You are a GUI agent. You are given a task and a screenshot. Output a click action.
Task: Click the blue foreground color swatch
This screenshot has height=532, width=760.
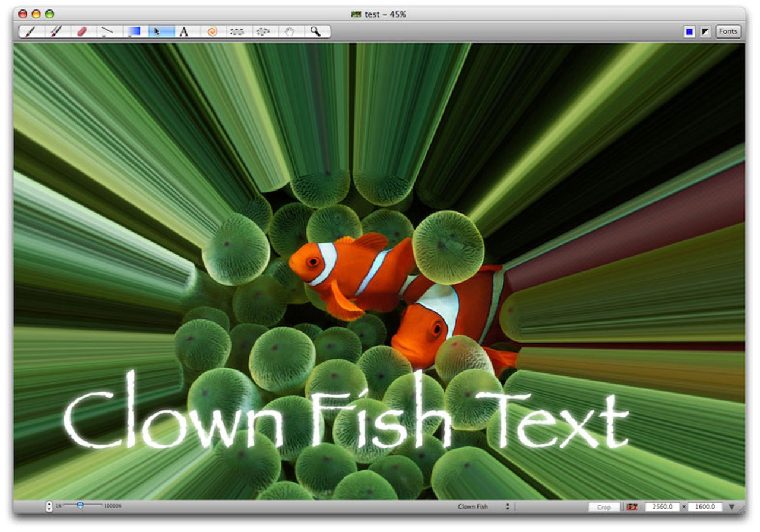pos(688,31)
